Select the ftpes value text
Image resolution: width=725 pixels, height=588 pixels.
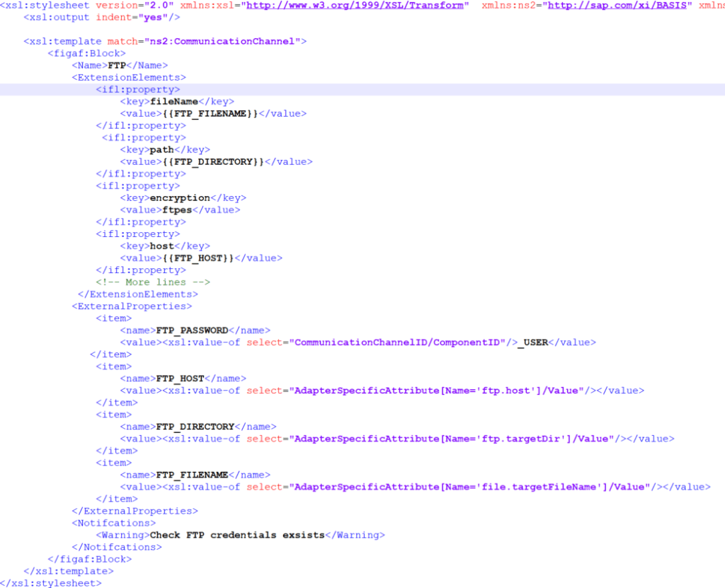(177, 210)
